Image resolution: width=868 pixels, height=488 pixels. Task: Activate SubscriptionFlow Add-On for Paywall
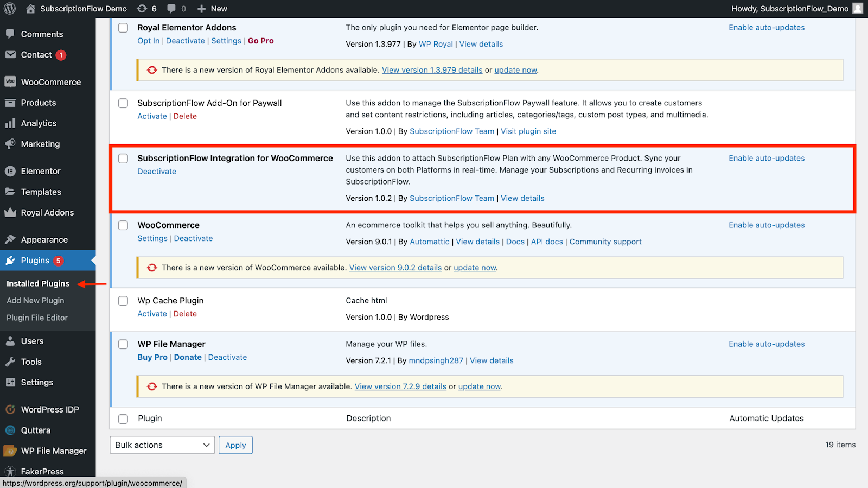pos(152,116)
